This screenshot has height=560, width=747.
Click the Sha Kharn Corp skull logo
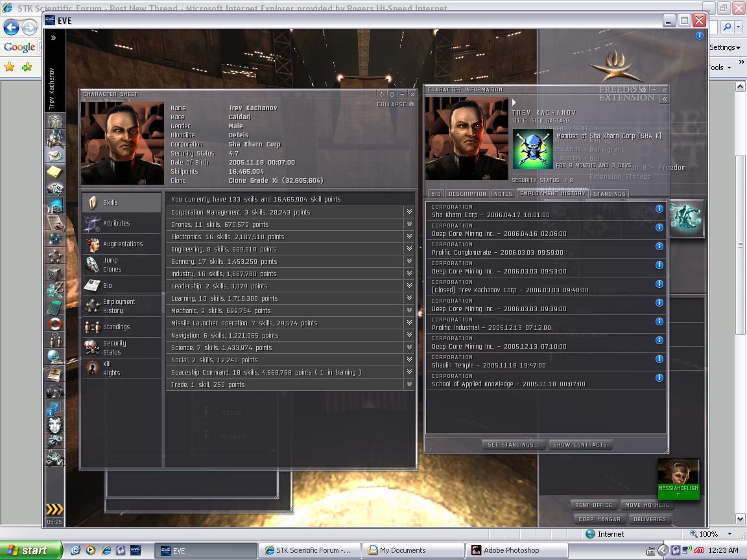(532, 149)
